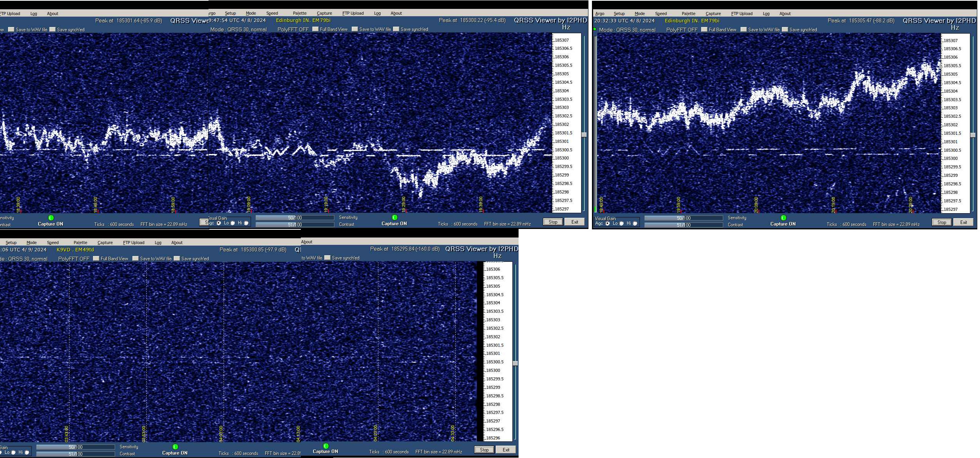Click green Capture ON indicator in 20:32:33 window
Viewport: 980px width, 458px height.
coord(783,218)
